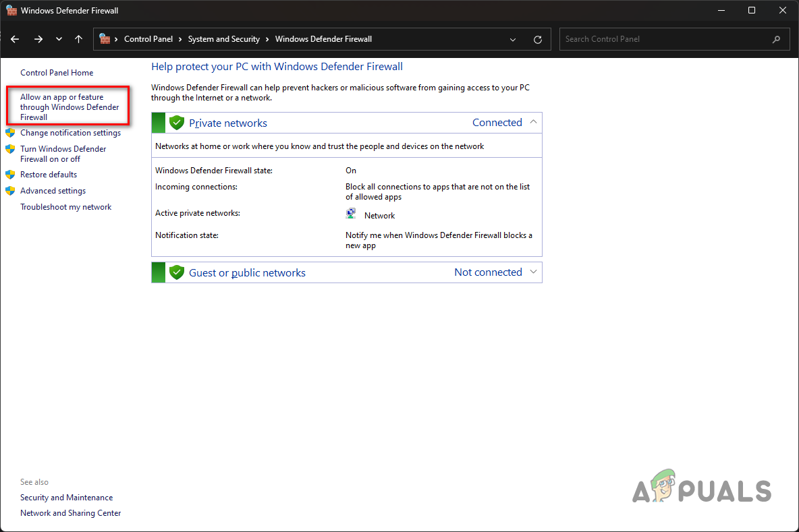Image resolution: width=799 pixels, height=532 pixels.
Task: Click the shield icon next to Advanced settings
Action: pos(11,190)
